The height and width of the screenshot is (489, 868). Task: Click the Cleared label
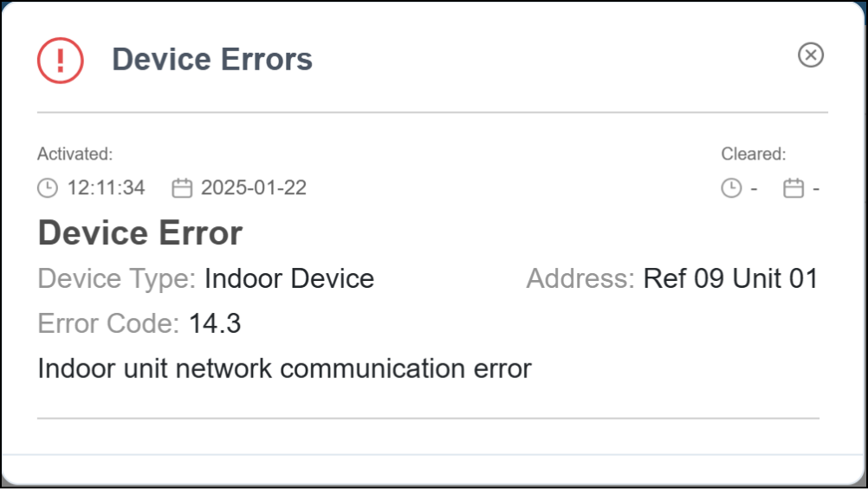(x=754, y=154)
